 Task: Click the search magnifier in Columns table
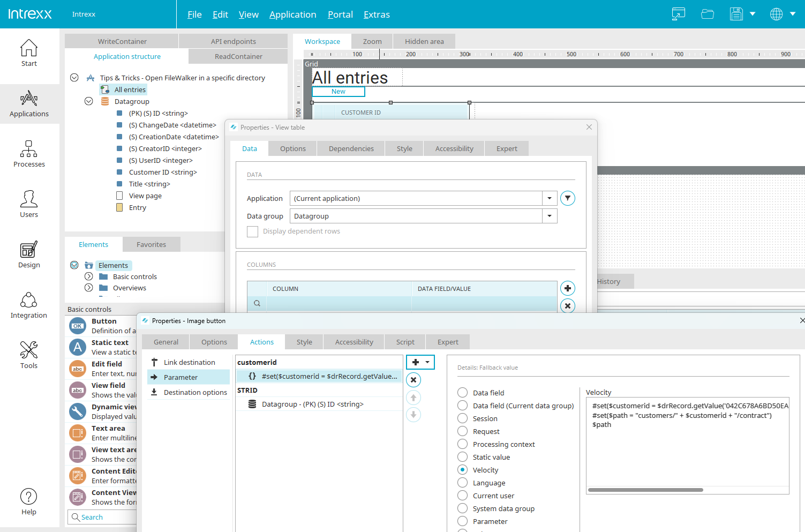(x=257, y=303)
